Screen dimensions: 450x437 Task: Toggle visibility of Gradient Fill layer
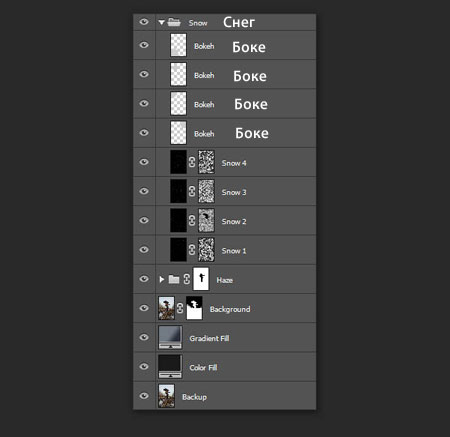click(x=144, y=337)
